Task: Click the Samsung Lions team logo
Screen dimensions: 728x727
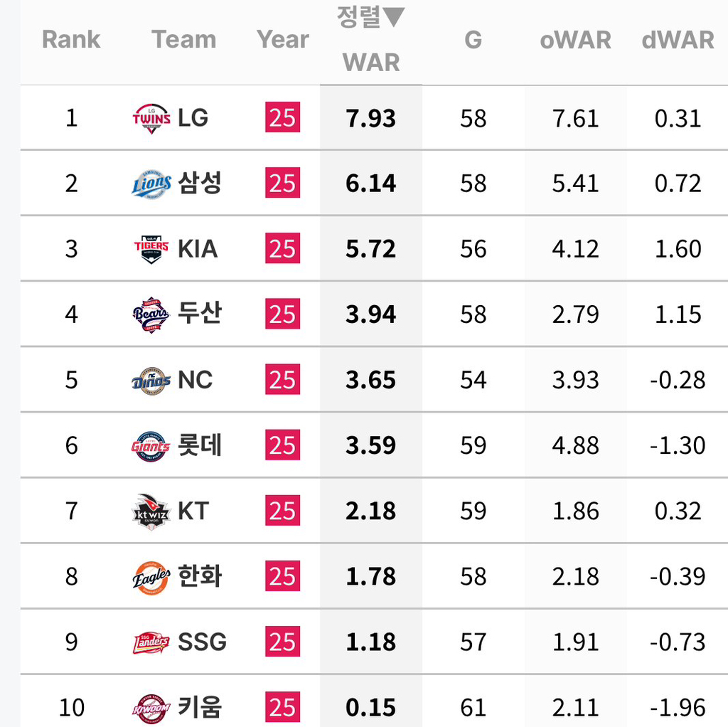Action: point(151,184)
